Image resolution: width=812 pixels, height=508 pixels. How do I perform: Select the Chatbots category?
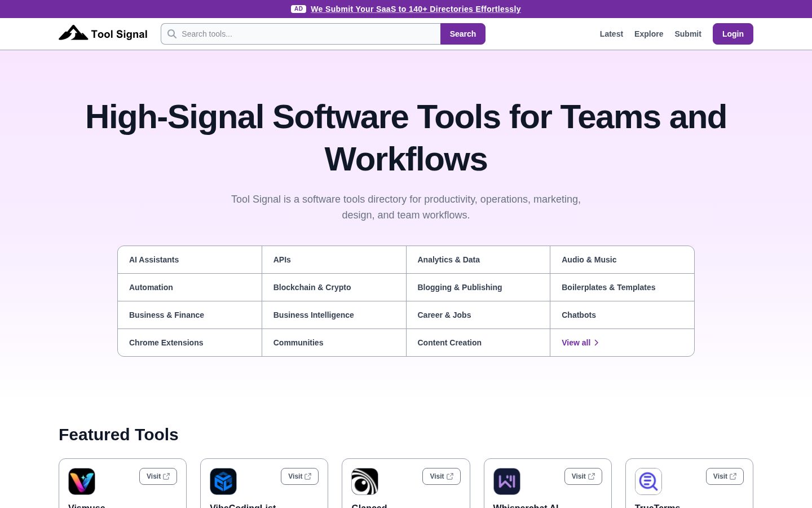tap(622, 315)
